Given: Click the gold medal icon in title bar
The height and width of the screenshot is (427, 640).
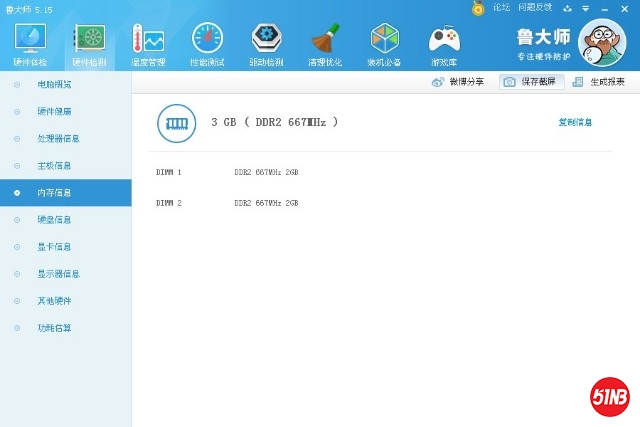Looking at the screenshot, I should [478, 8].
